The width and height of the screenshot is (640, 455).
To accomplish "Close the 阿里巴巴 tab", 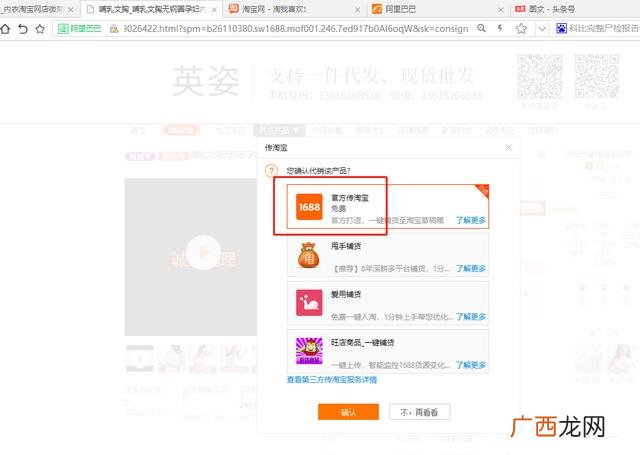I will click(501, 9).
